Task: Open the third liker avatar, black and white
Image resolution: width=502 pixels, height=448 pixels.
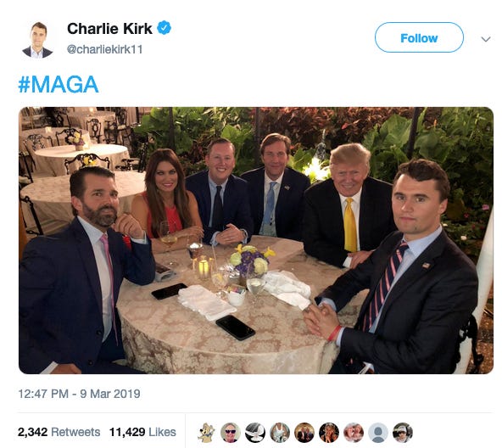Action: [255, 432]
